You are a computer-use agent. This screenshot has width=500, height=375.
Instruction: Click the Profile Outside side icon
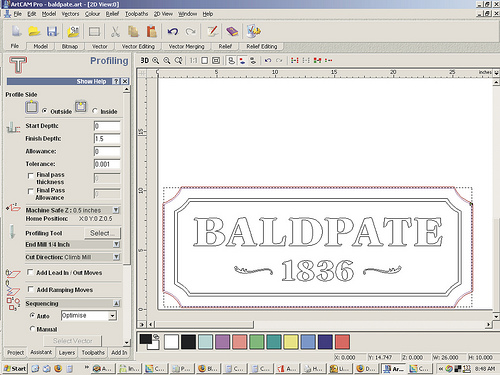(x=32, y=107)
